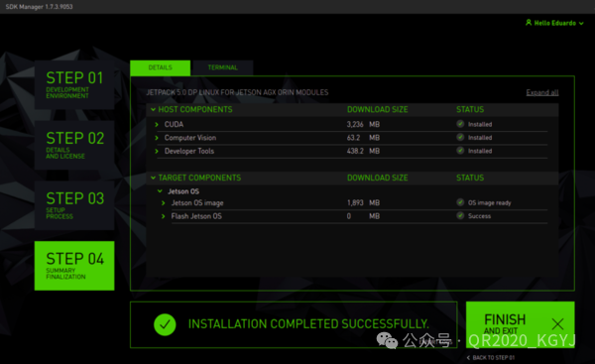This screenshot has width=595, height=364.
Task: Click the Jetson OS image label
Action: [x=197, y=203]
